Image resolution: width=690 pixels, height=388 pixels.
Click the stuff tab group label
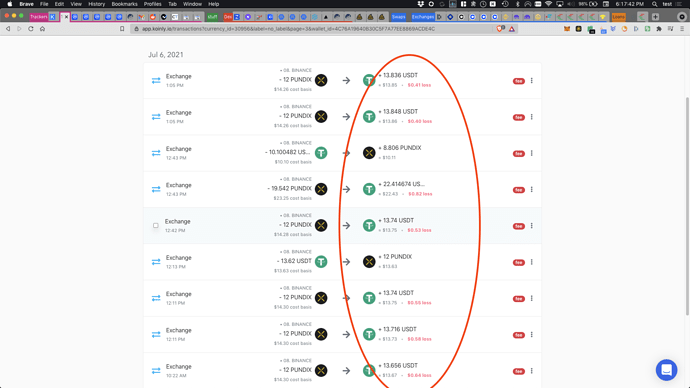[x=213, y=17]
